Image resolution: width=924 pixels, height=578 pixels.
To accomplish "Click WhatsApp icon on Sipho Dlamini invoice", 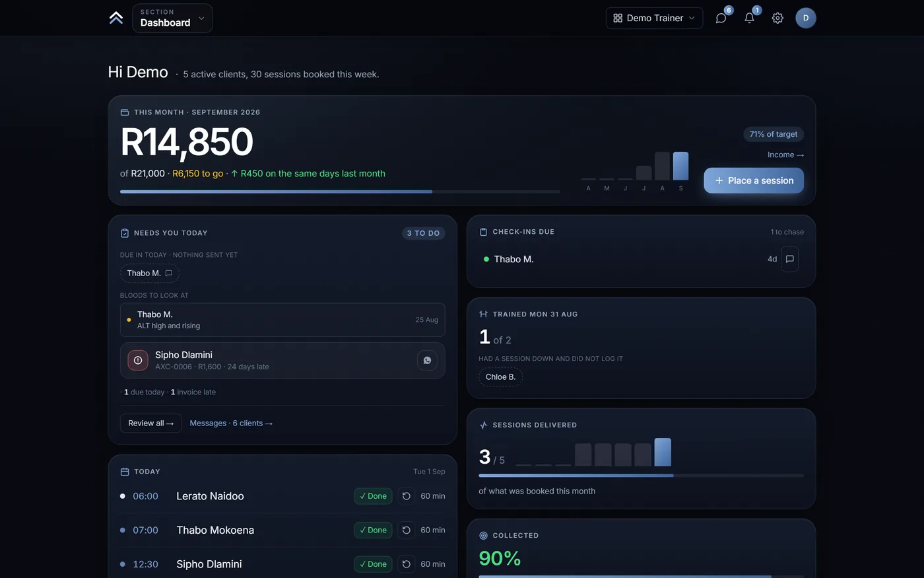I will [427, 360].
